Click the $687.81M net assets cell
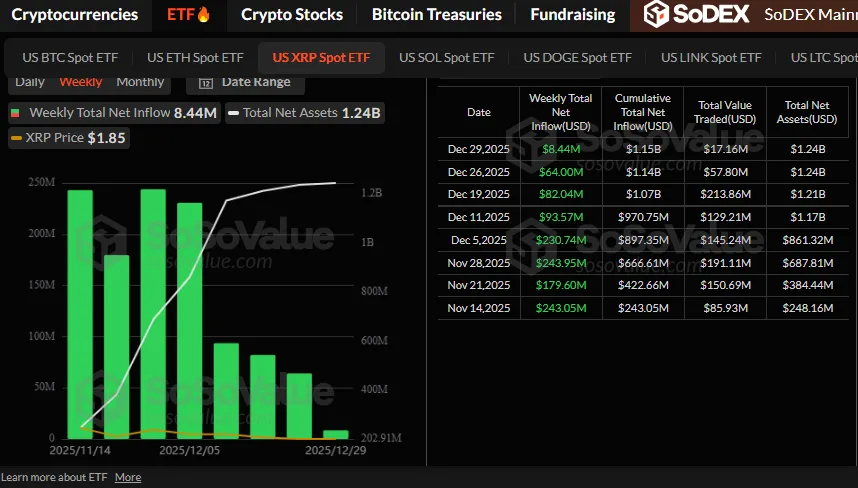This screenshot has height=488, width=858. tap(808, 263)
